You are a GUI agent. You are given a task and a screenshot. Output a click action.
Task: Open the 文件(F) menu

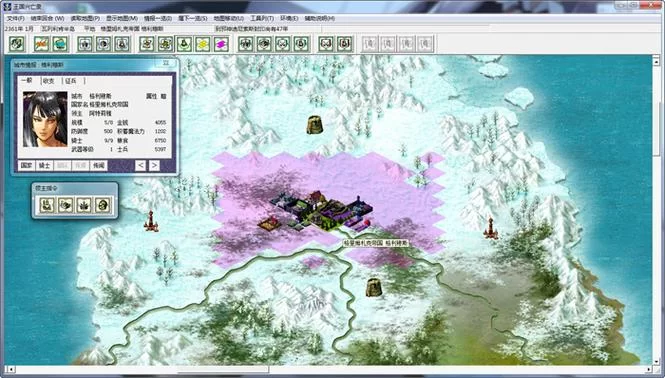(16, 19)
